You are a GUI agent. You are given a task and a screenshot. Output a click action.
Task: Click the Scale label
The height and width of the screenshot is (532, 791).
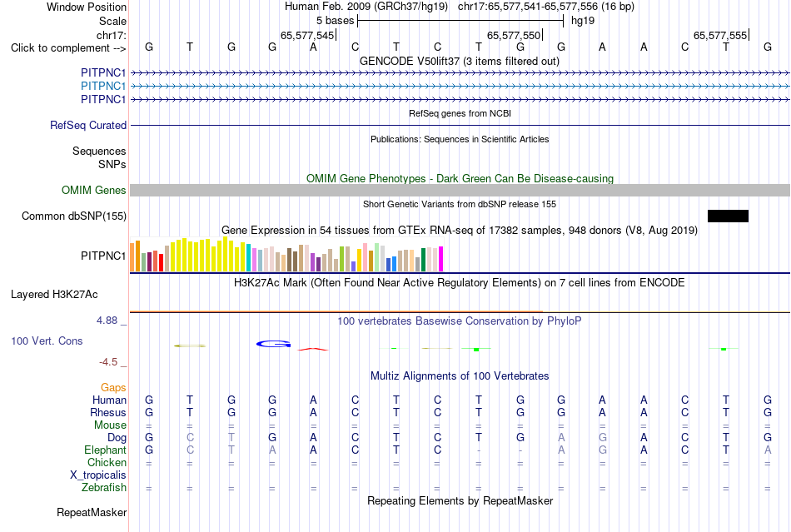pyautogui.click(x=112, y=21)
